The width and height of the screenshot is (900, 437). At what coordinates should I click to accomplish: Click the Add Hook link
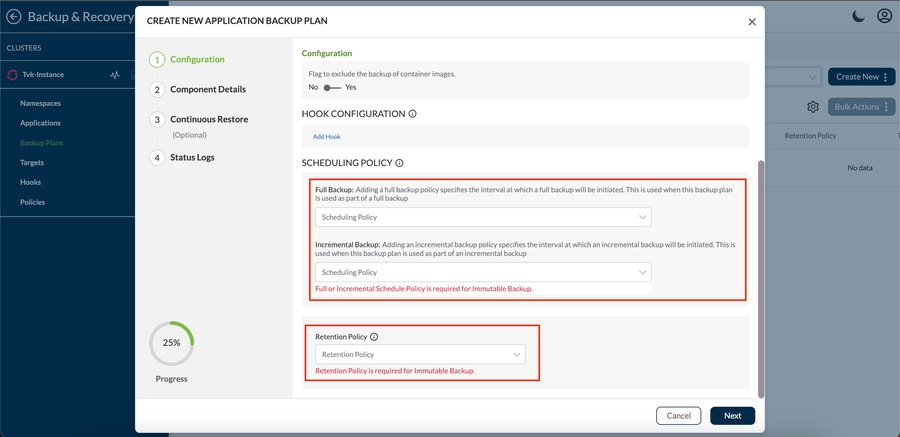[x=326, y=137]
